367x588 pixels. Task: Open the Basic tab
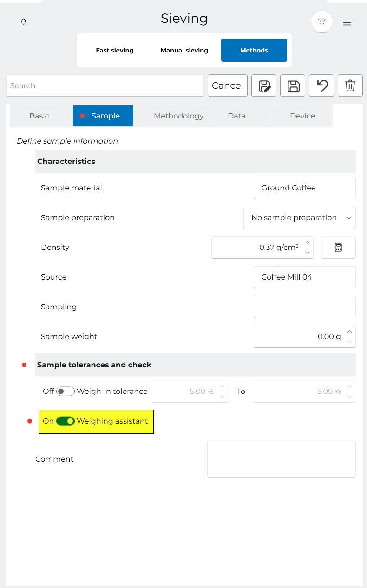click(x=39, y=116)
